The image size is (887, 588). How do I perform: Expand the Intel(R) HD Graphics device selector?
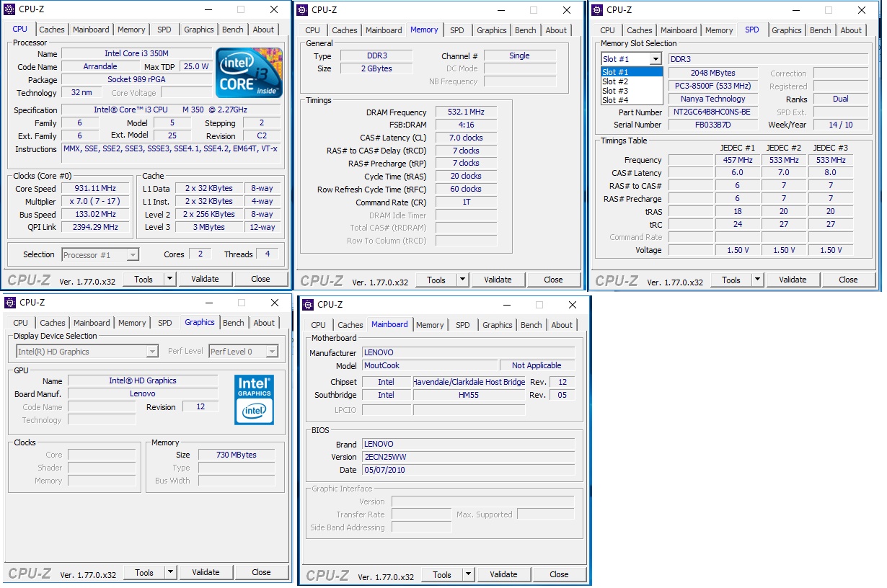[87, 352]
